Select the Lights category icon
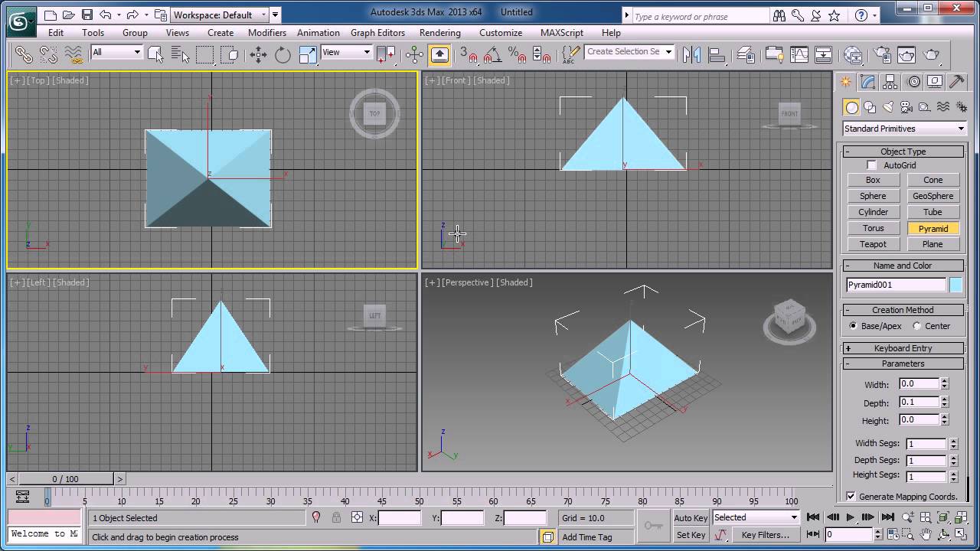The width and height of the screenshot is (980, 551). coord(888,107)
